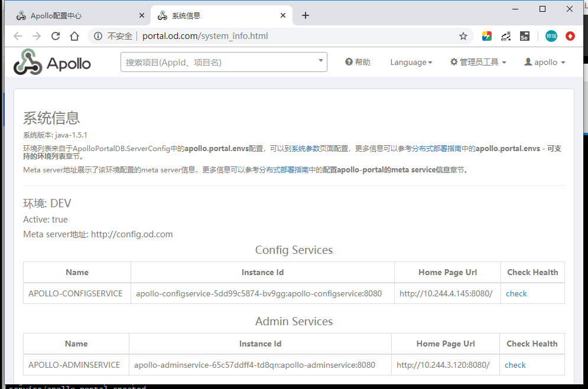Viewport: 588px width, 389px height.
Task: Click the red update arrow icon
Action: [570, 36]
